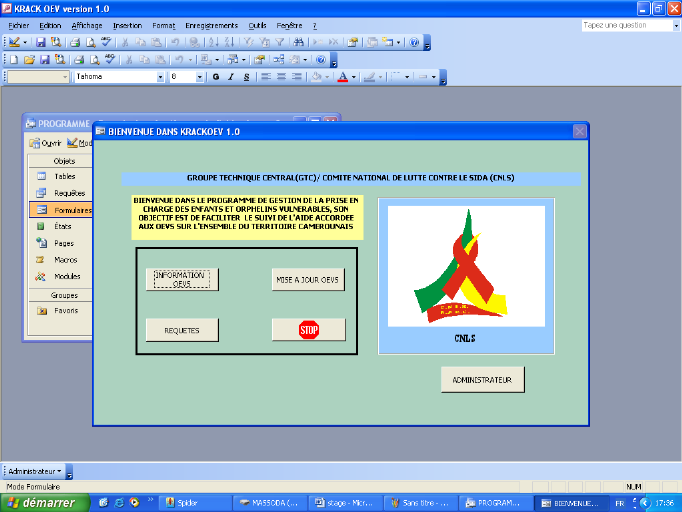Screen dimensions: 682x512
Task: Open Administrateur dropdown above the status bar
Action: click(x=35, y=471)
